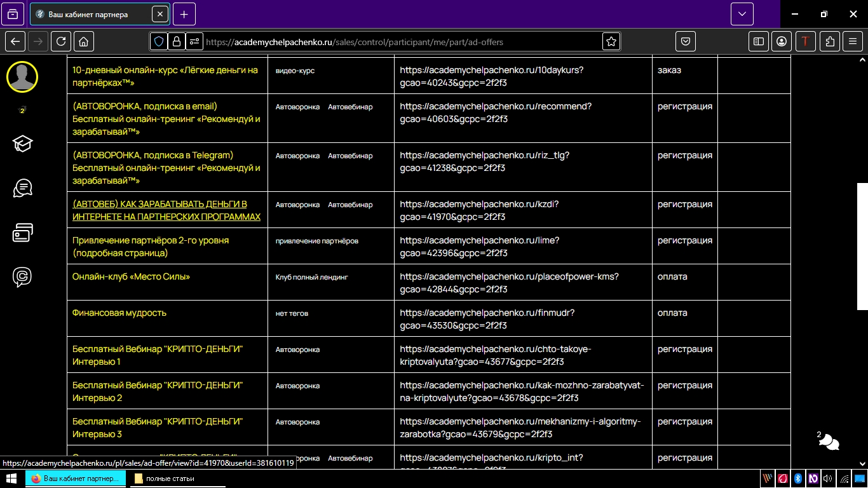Open the Firefox View icon in the tab bar

(x=13, y=14)
